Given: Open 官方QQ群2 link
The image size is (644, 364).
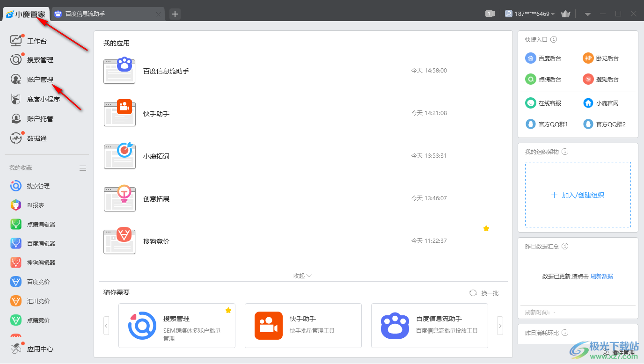Looking at the screenshot, I should (x=605, y=124).
